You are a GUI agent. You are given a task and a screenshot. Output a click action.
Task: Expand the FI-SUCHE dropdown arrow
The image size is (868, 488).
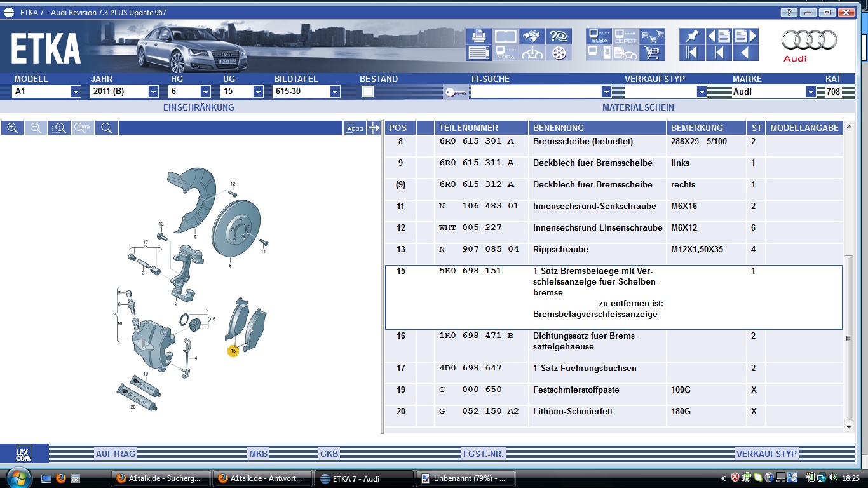606,91
